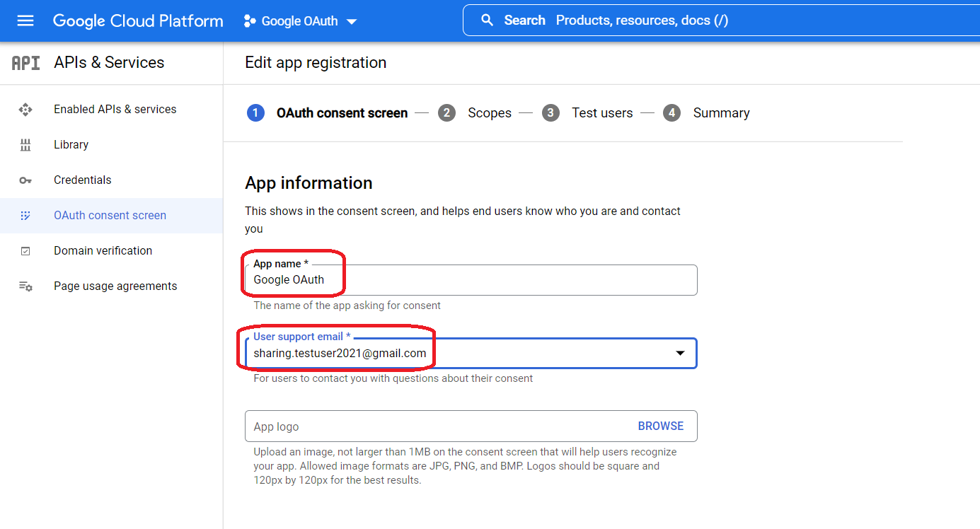
Task: Click the BROWSE button for App logo
Action: tap(660, 426)
